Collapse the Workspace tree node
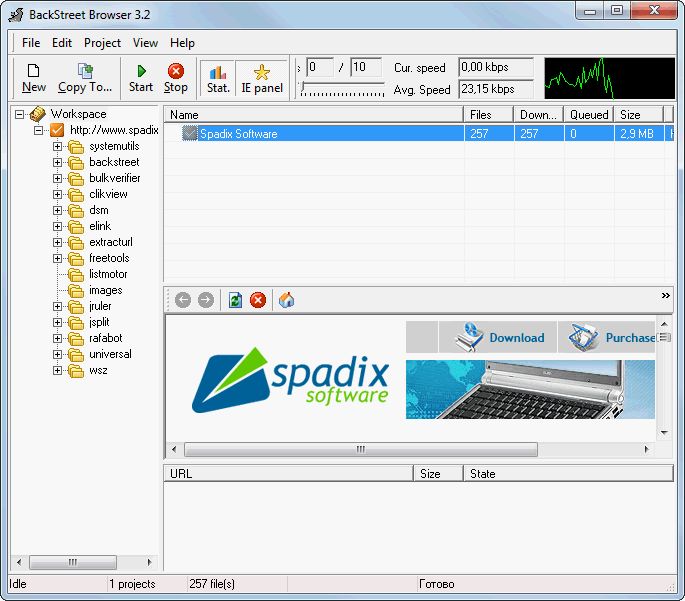Image resolution: width=685 pixels, height=601 pixels. 19,114
